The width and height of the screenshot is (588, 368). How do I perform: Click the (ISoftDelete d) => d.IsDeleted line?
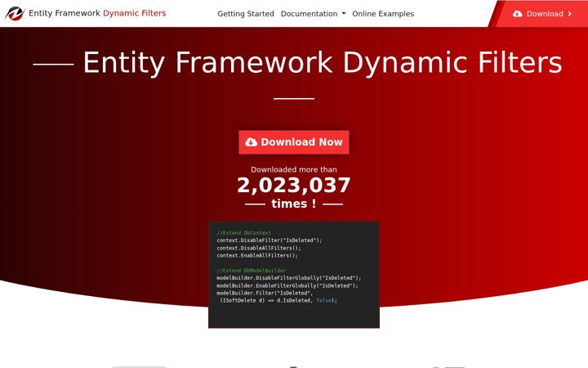point(278,300)
